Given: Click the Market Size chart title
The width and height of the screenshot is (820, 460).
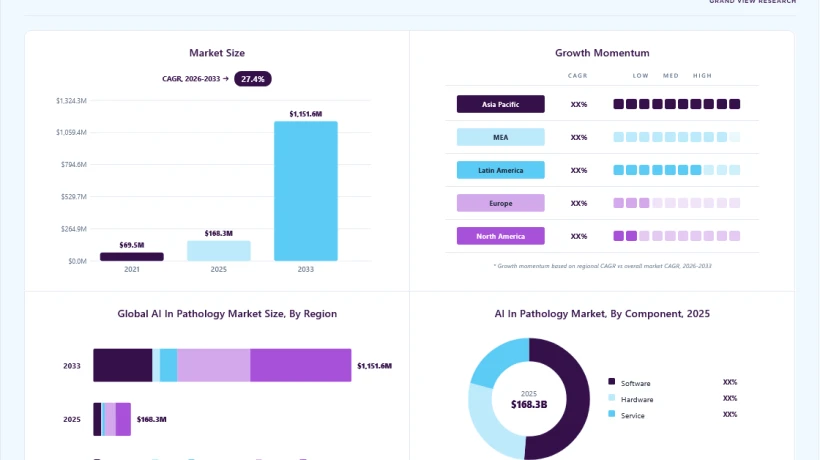Looking at the screenshot, I should [217, 53].
